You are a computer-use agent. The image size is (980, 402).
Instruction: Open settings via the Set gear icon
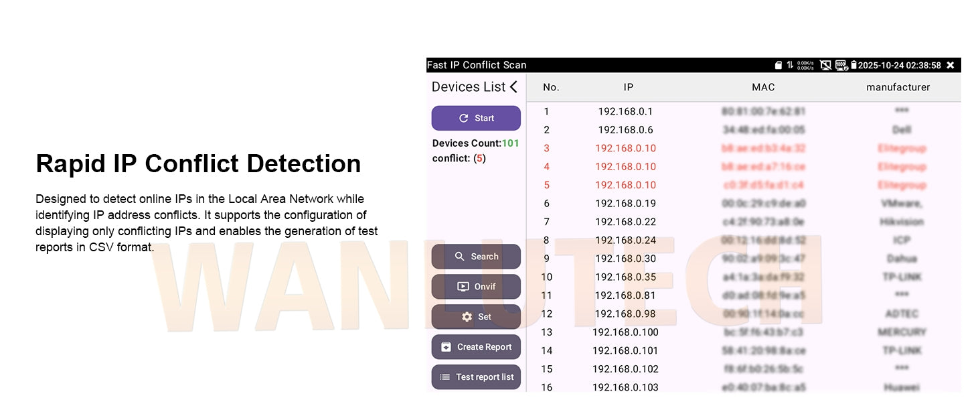[x=468, y=317]
